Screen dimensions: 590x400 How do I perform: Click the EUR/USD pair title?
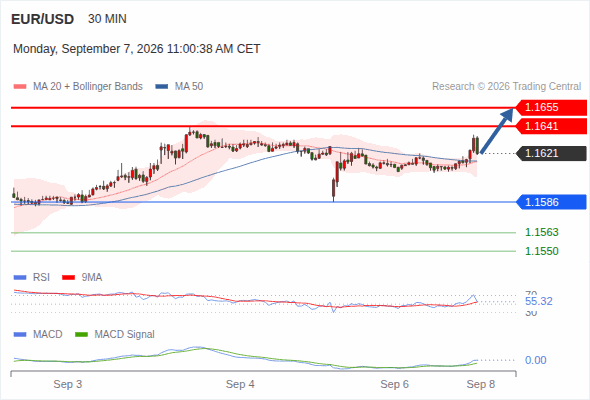[x=43, y=19]
